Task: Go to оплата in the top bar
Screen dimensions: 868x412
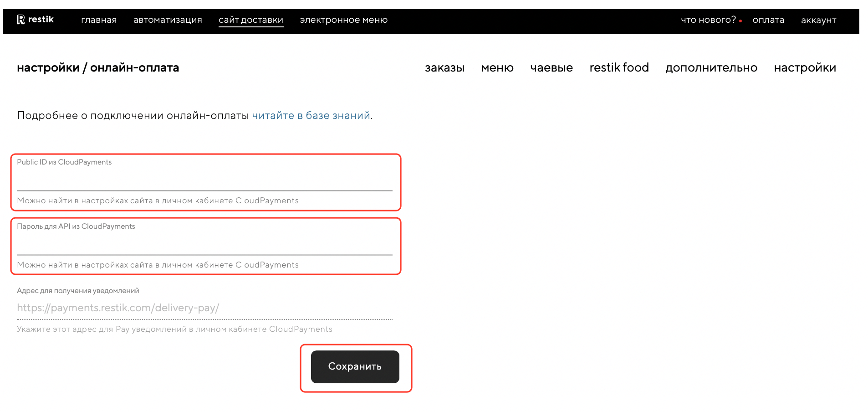Action: click(x=768, y=20)
